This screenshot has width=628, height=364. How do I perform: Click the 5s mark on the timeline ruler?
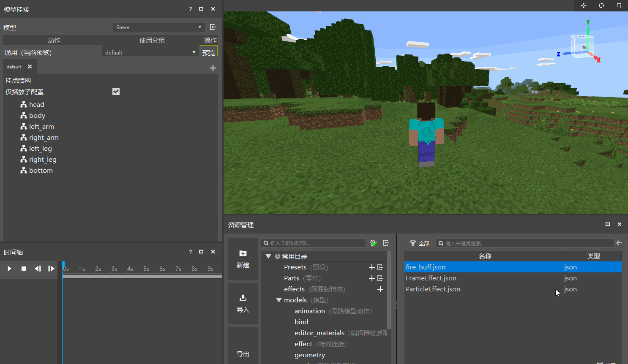146,269
